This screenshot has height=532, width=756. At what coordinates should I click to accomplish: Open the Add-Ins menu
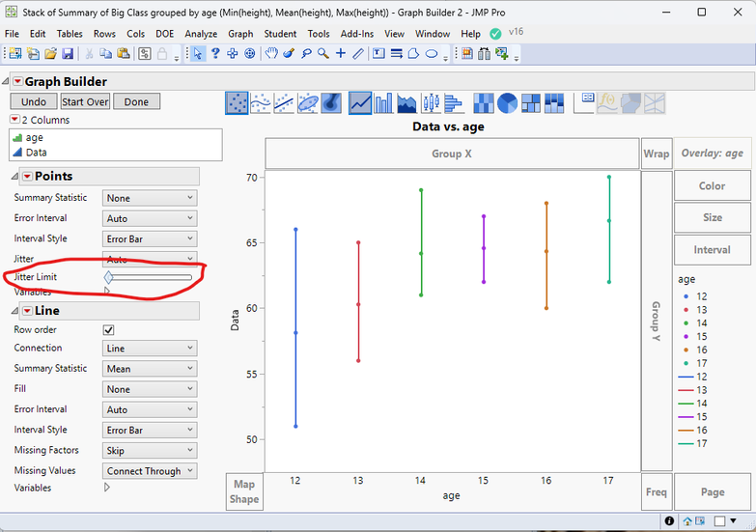coord(359,34)
